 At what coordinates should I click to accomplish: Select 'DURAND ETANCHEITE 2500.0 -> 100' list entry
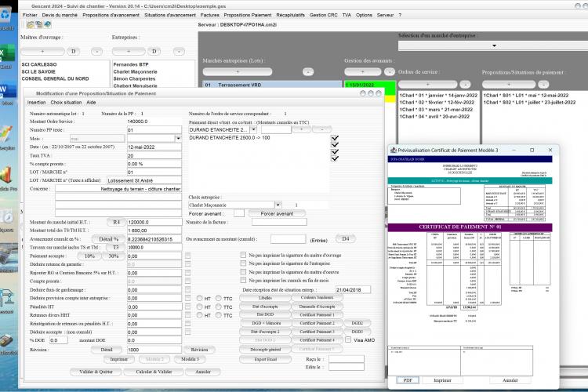click(x=230, y=138)
